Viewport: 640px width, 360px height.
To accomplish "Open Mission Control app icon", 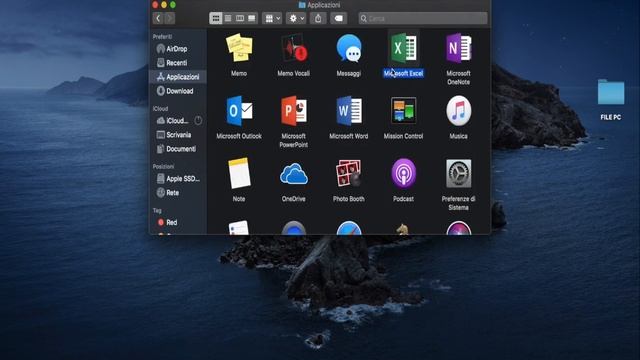I will [x=404, y=111].
